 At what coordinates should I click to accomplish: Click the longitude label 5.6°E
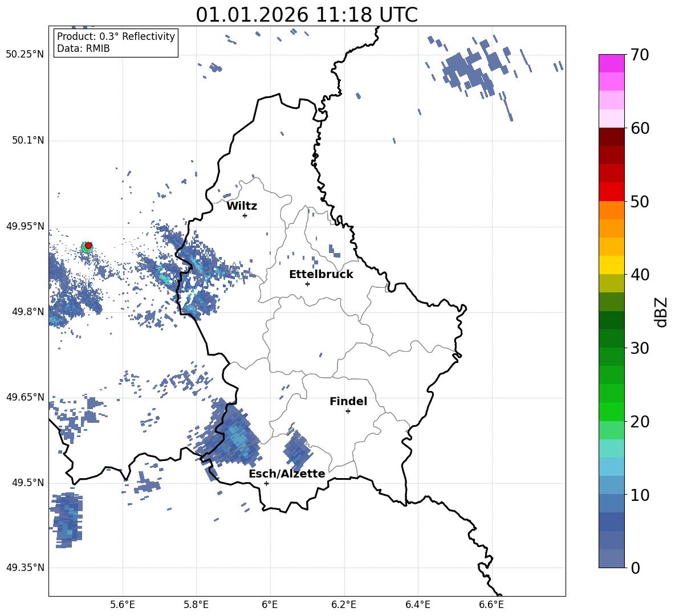(123, 605)
